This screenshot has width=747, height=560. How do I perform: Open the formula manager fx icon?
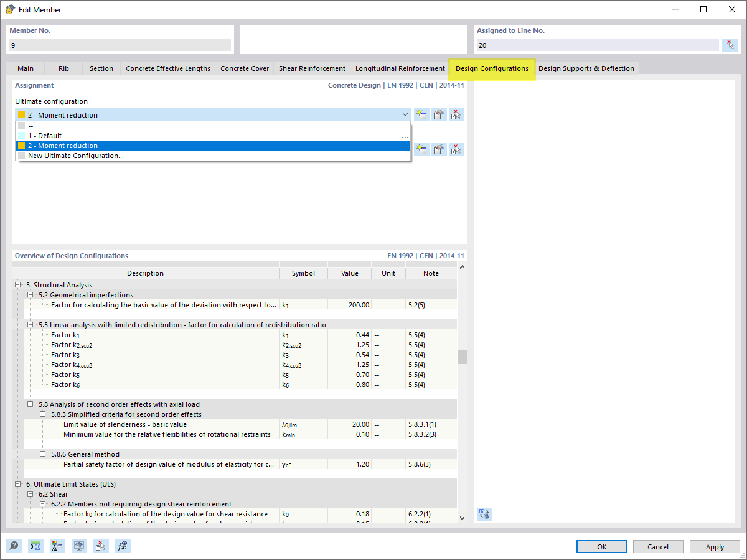pyautogui.click(x=123, y=546)
